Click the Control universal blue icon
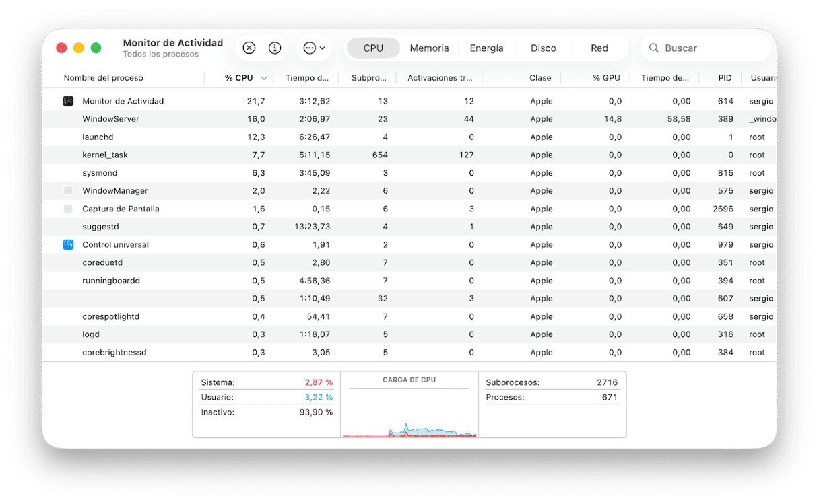The width and height of the screenshot is (819, 504). click(68, 245)
